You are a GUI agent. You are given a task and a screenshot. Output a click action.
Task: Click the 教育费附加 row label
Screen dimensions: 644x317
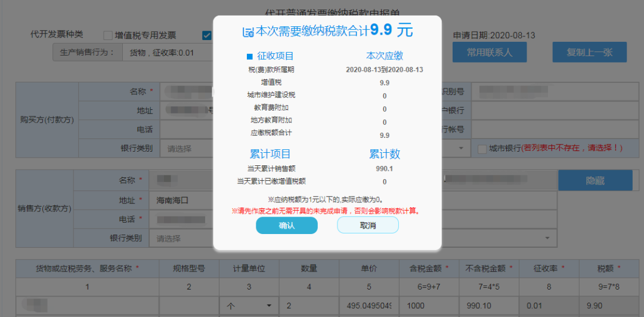271,108
